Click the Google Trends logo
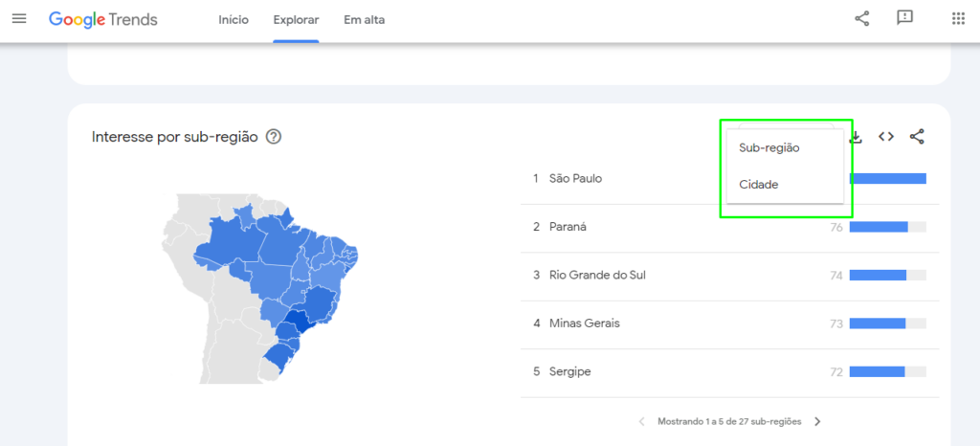Image resolution: width=980 pixels, height=446 pixels. click(103, 19)
